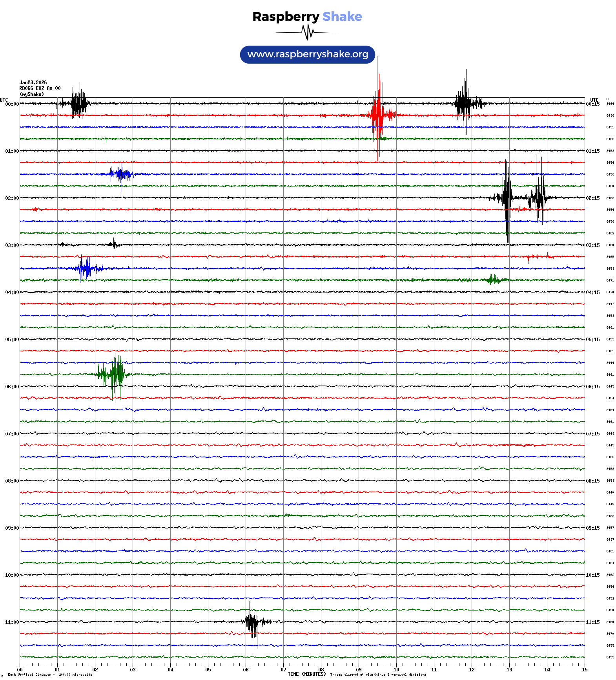Click the black event burst on 11:00 trace

click(x=252, y=622)
